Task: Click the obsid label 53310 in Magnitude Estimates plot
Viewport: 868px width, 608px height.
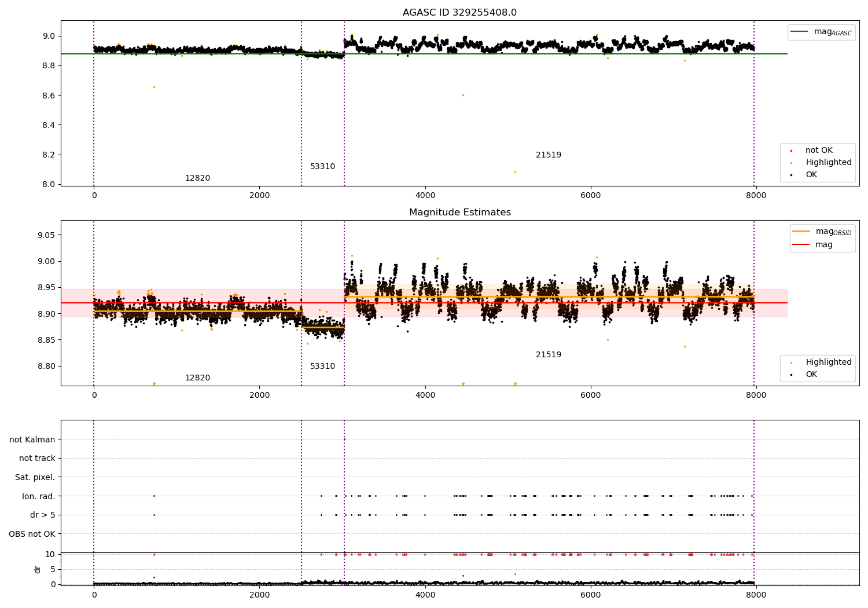Action: [322, 367]
